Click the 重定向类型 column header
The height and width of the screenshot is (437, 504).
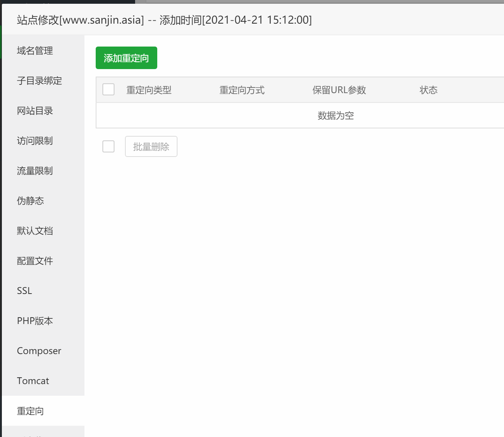[x=149, y=90]
